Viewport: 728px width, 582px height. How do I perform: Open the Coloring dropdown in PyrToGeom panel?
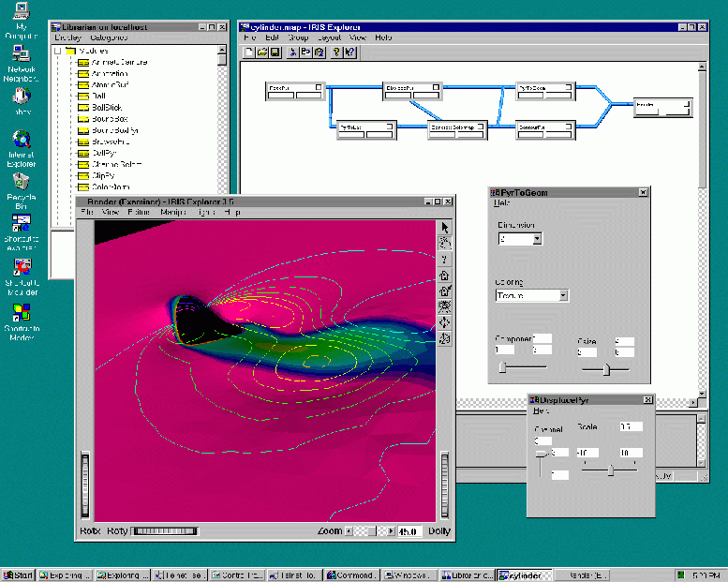[563, 295]
